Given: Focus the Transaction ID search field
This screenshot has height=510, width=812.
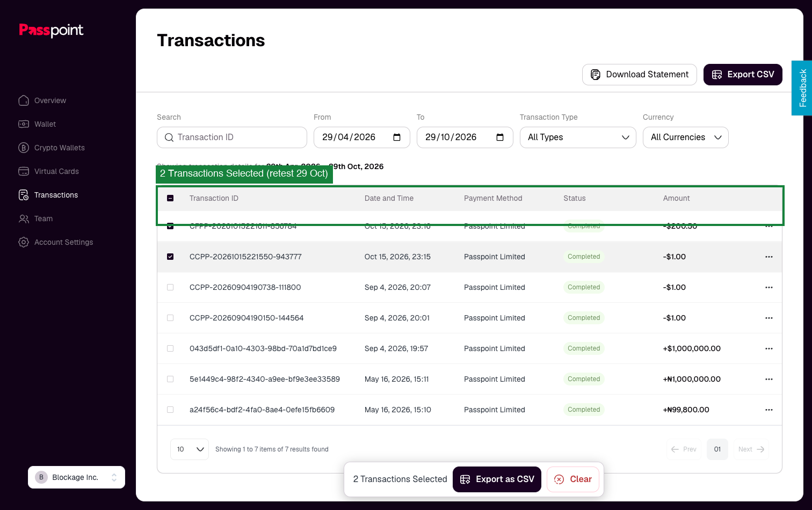Looking at the screenshot, I should (x=232, y=137).
